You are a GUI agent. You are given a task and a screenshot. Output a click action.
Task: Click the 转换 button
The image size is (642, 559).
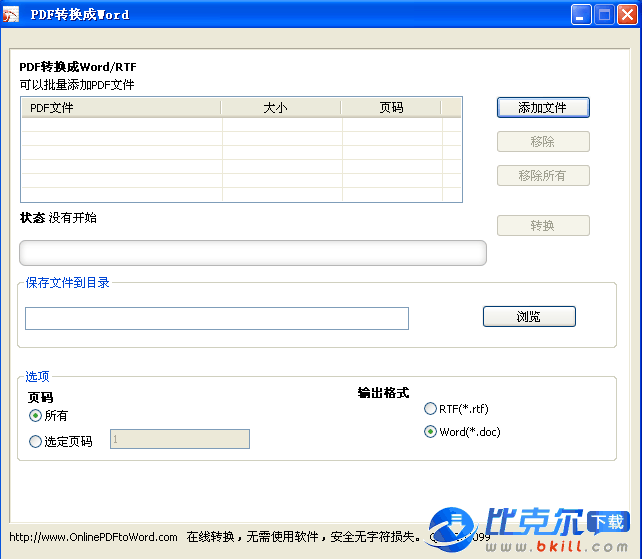pos(543,226)
